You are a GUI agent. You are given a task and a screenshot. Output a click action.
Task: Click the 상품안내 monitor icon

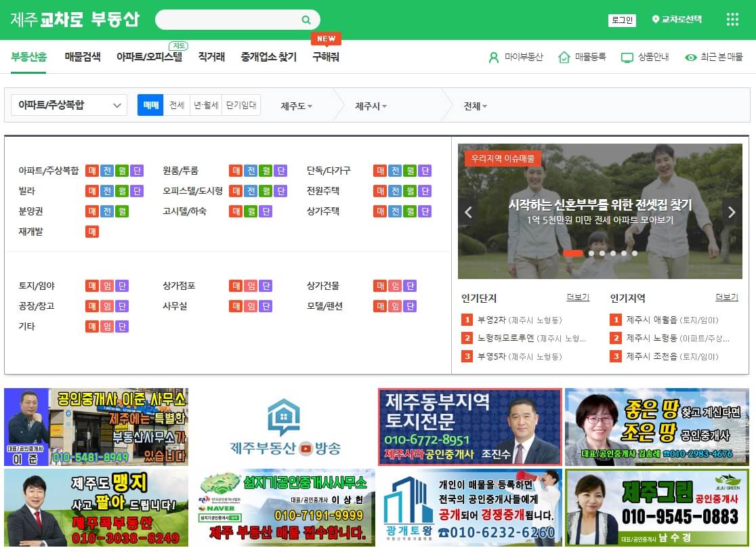click(x=627, y=58)
